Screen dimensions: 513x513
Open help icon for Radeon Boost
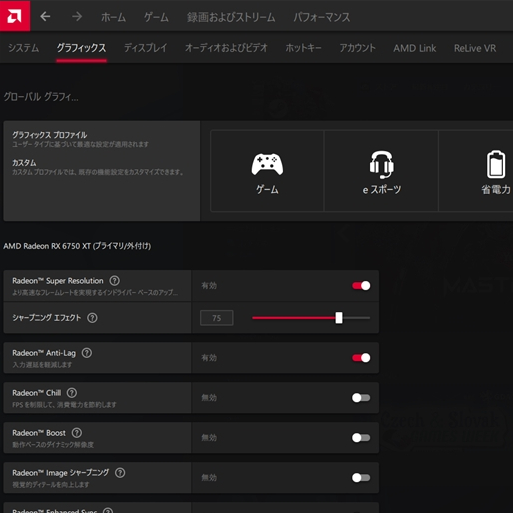coord(77,433)
